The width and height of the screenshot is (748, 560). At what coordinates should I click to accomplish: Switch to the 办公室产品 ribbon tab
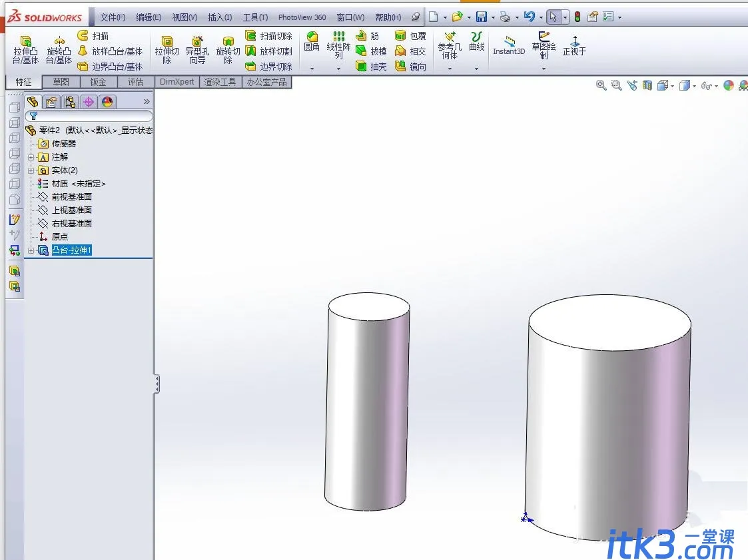tap(266, 82)
